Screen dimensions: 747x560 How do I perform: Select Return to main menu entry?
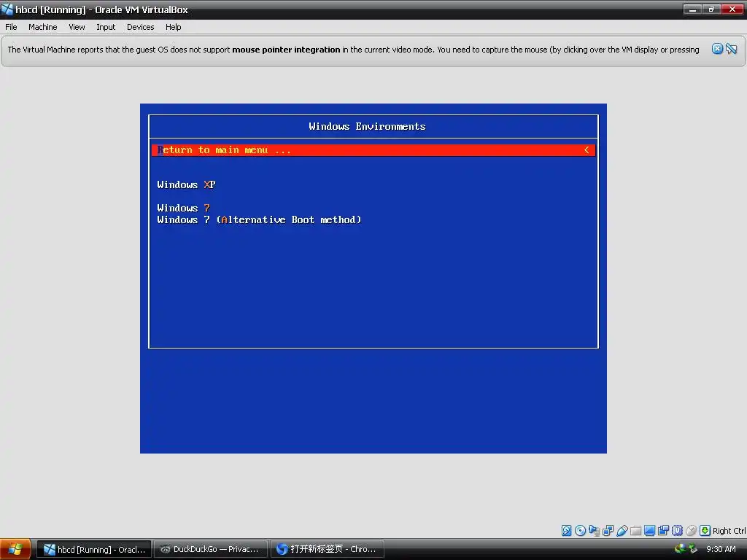pos(373,150)
